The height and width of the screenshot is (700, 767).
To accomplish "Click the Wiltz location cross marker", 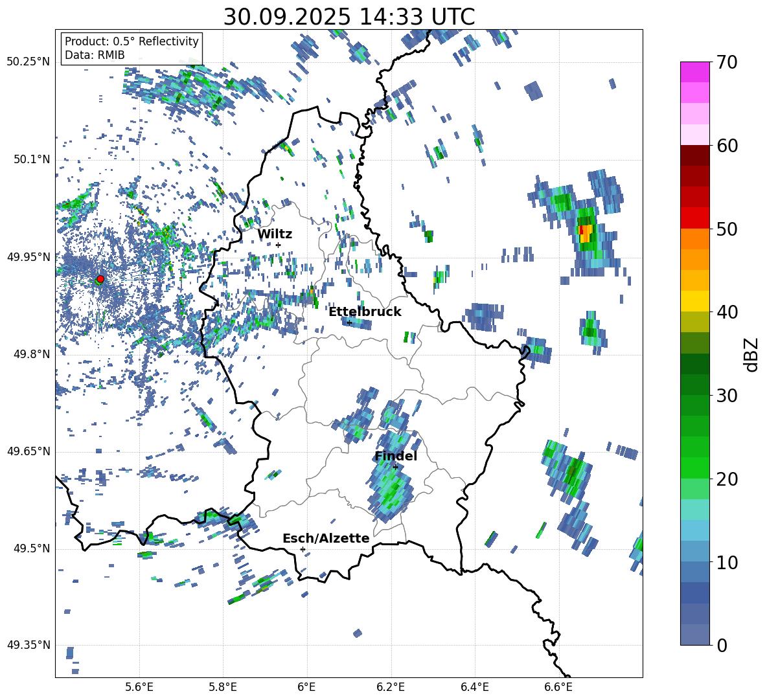I will tap(279, 245).
